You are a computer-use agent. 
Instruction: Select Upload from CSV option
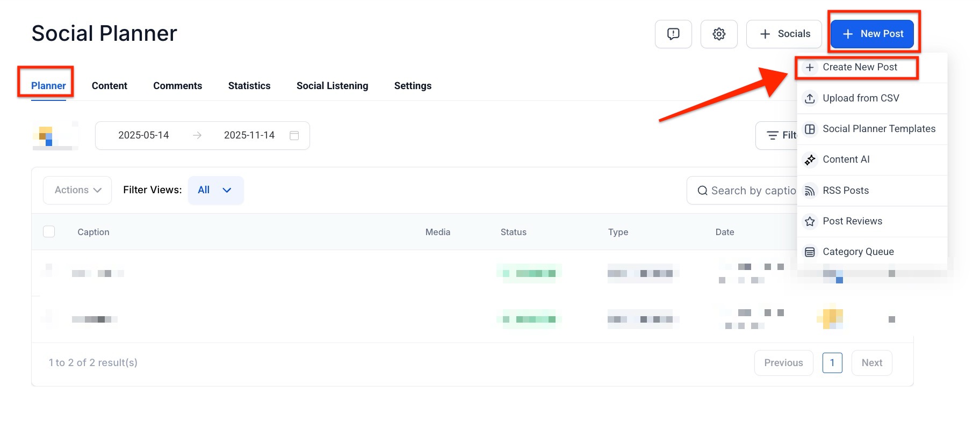coord(860,98)
